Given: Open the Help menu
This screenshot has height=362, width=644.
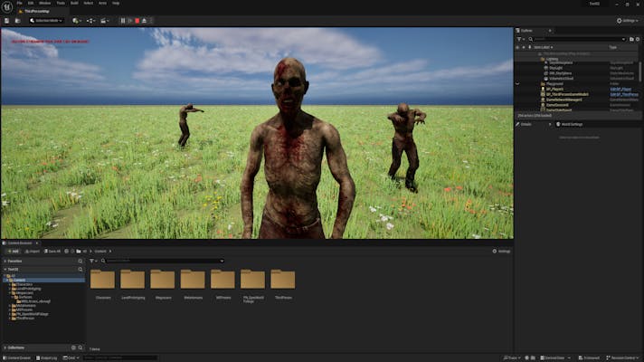Looking at the screenshot, I should [x=116, y=3].
